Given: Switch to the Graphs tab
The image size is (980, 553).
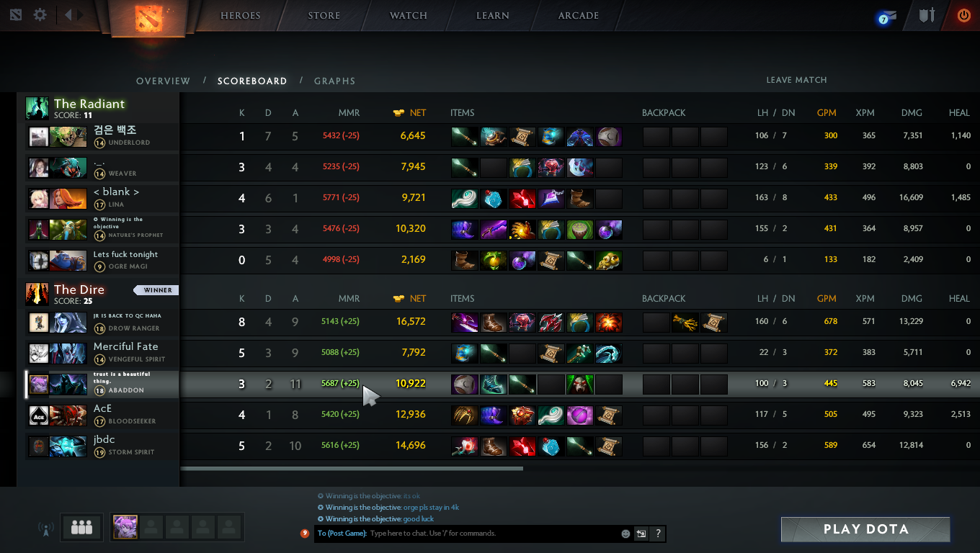Looking at the screenshot, I should 334,81.
